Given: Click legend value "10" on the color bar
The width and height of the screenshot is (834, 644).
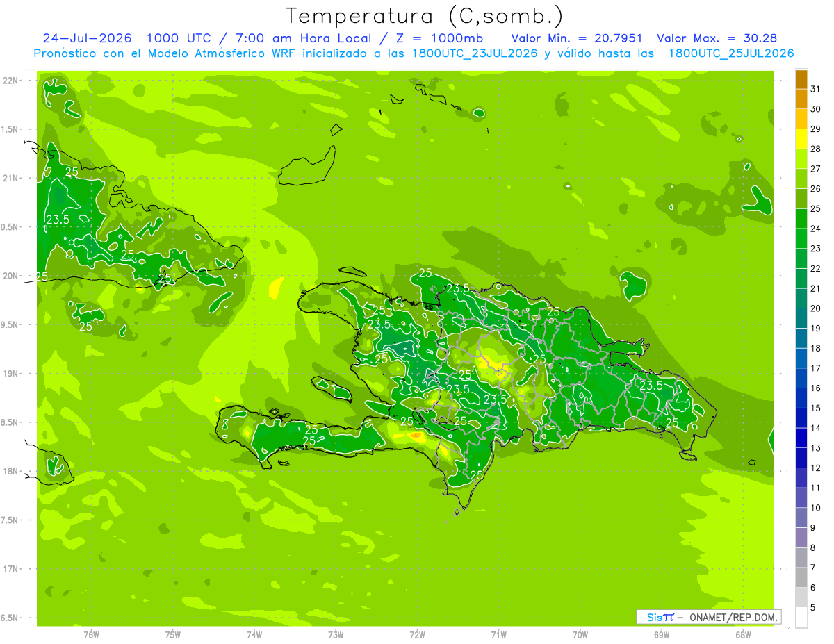Looking at the screenshot, I should 815,508.
